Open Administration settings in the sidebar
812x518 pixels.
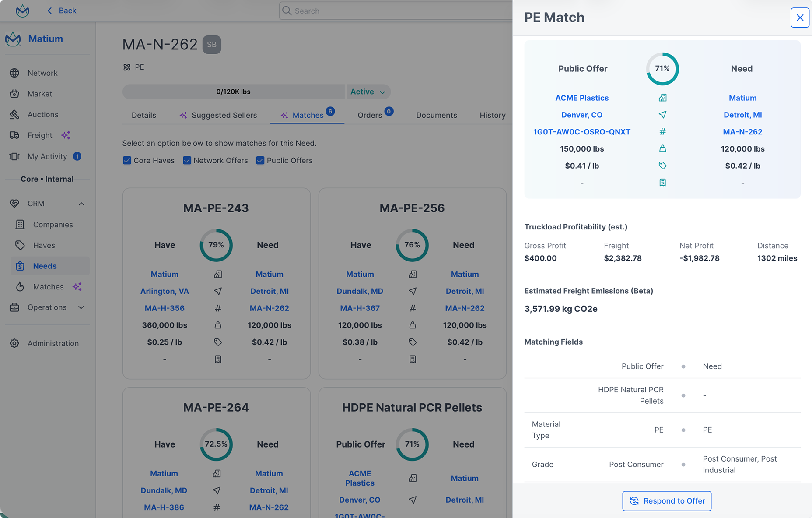pyautogui.click(x=53, y=343)
